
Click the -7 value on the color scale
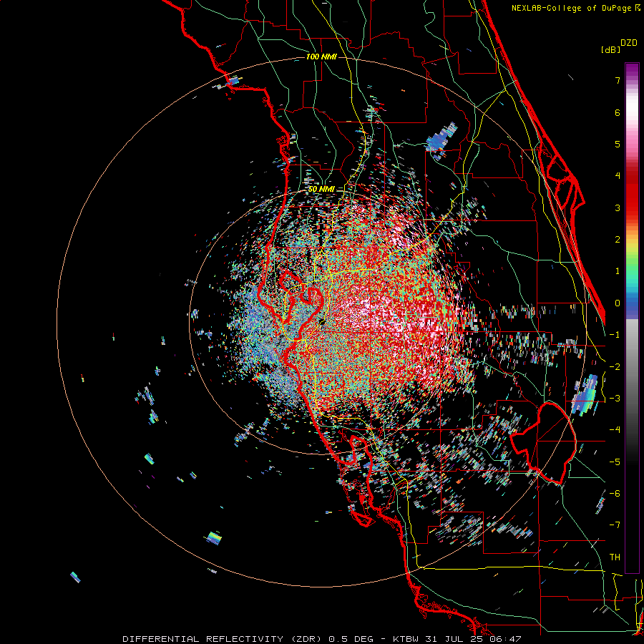click(x=615, y=525)
